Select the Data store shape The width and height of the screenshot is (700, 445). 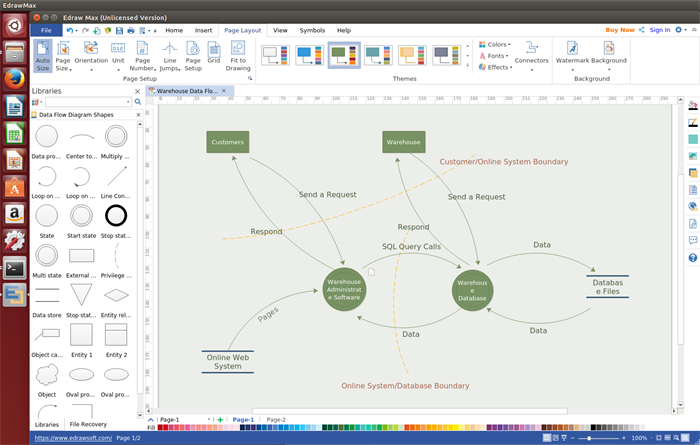[46, 295]
